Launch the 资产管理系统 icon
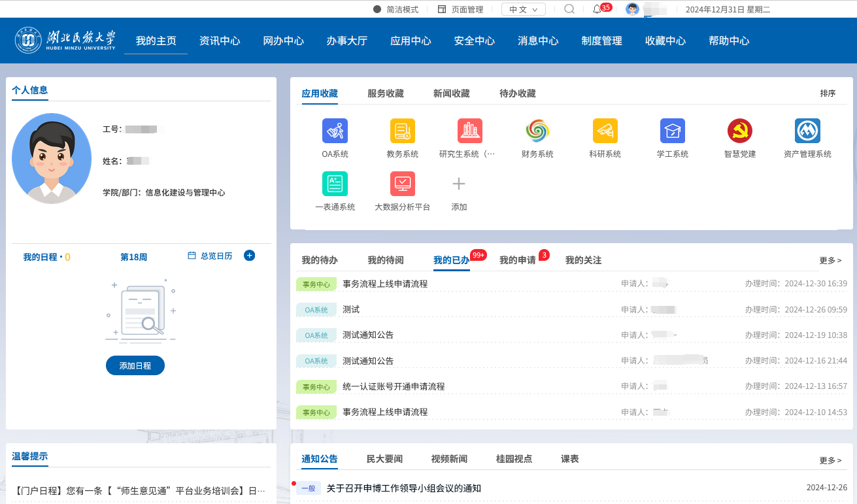857x504 pixels. (807, 131)
